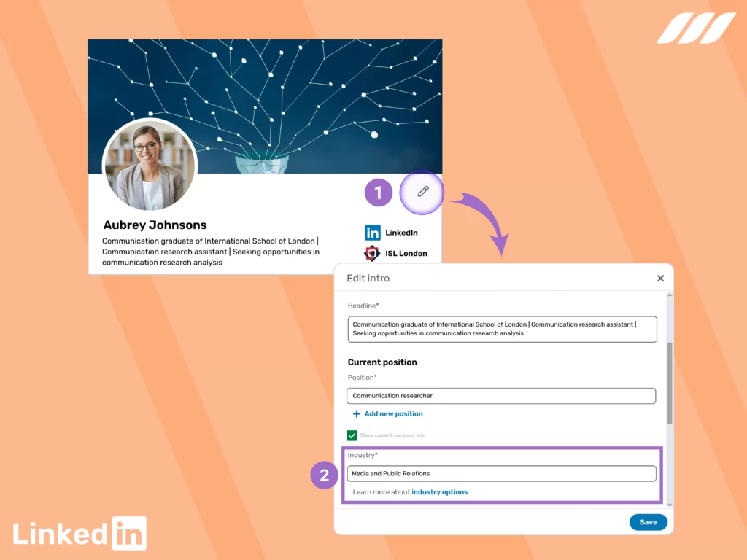Screen dimensions: 747x560
Task: Click the purple step badge numbered 1
Action: [x=379, y=192]
